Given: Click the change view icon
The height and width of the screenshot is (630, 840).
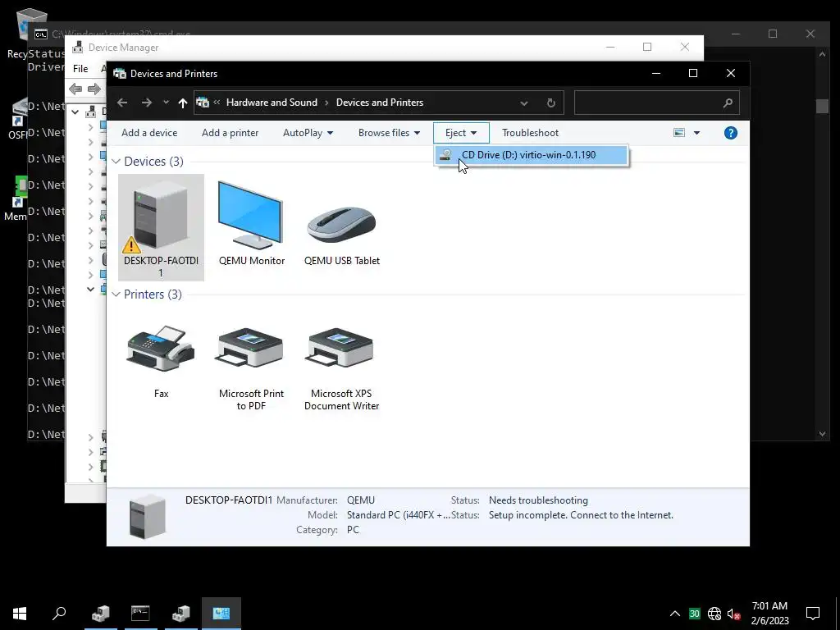Looking at the screenshot, I should (679, 132).
